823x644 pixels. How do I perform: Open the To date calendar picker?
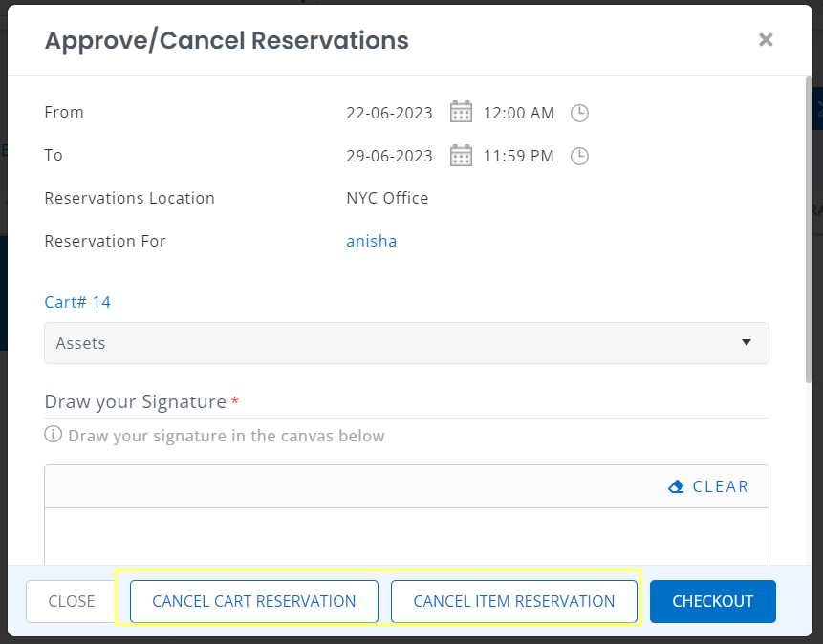click(x=461, y=155)
